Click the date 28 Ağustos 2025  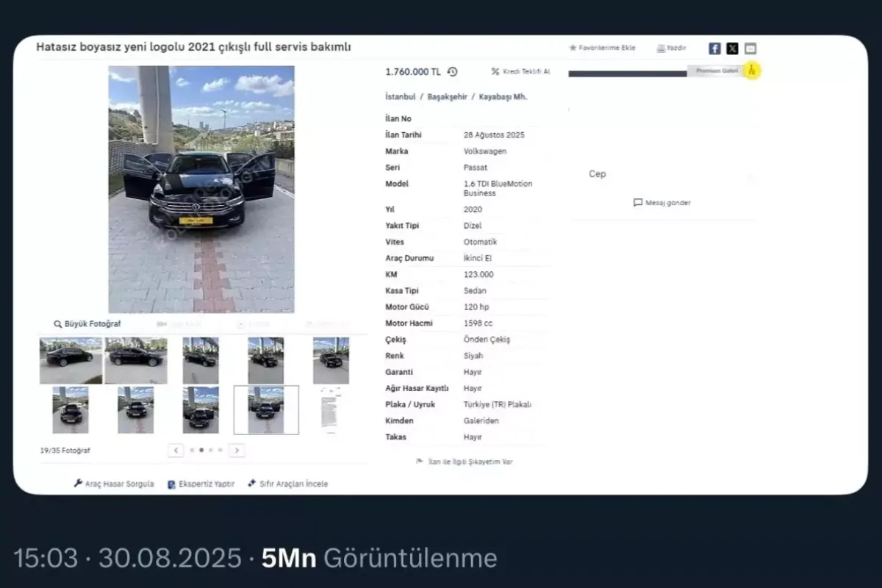coord(494,135)
